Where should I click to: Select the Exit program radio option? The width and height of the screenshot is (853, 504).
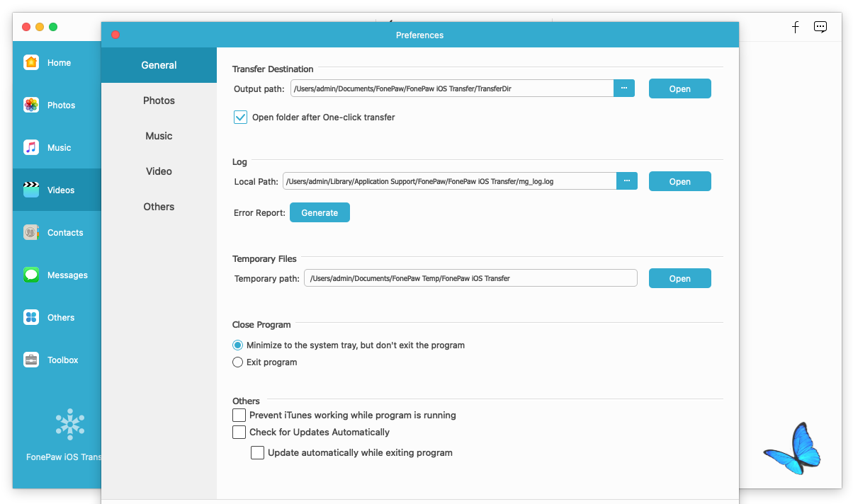(237, 362)
